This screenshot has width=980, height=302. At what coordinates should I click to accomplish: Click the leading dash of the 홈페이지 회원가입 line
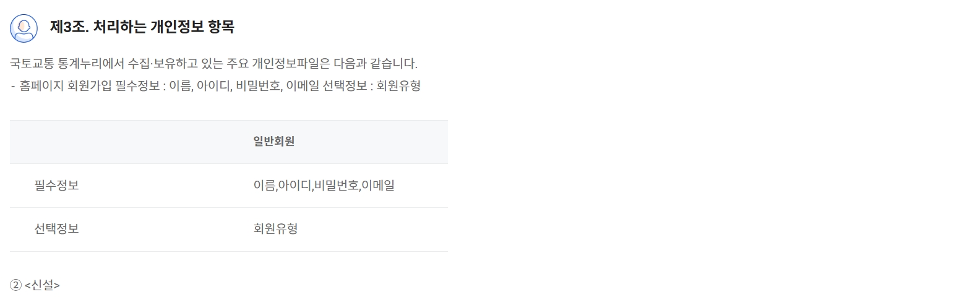tap(12, 86)
